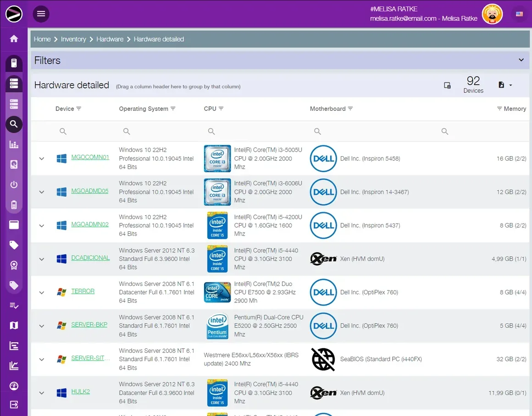
Task: Click the Pentium badge in SERVER-BKP row
Action: pyautogui.click(x=217, y=326)
